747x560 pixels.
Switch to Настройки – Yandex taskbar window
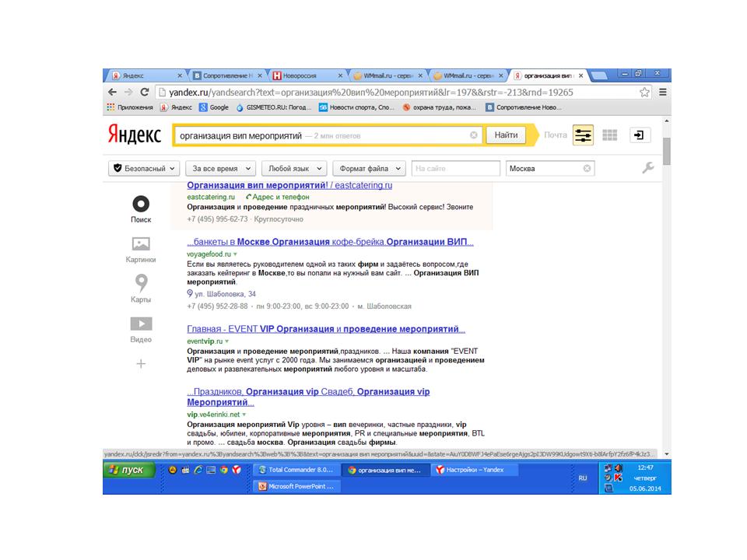click(x=475, y=470)
